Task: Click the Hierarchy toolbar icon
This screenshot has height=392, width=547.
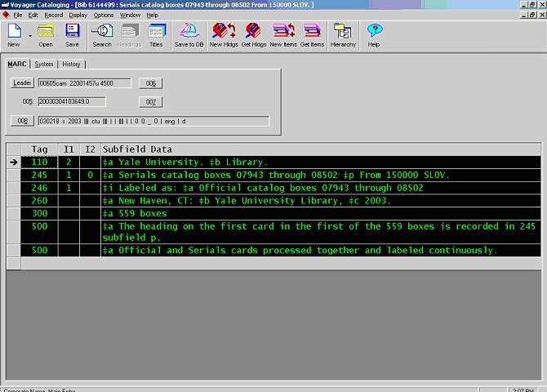Action: coord(343,35)
